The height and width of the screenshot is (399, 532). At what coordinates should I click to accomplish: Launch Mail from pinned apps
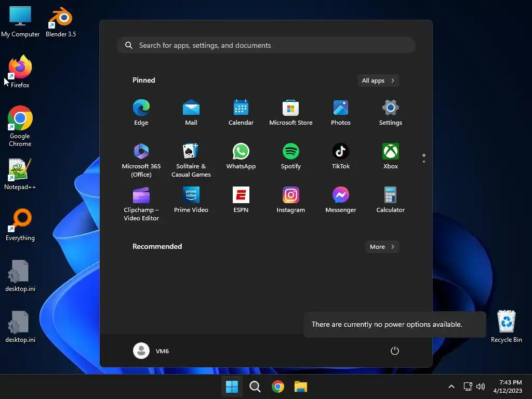pos(191,113)
